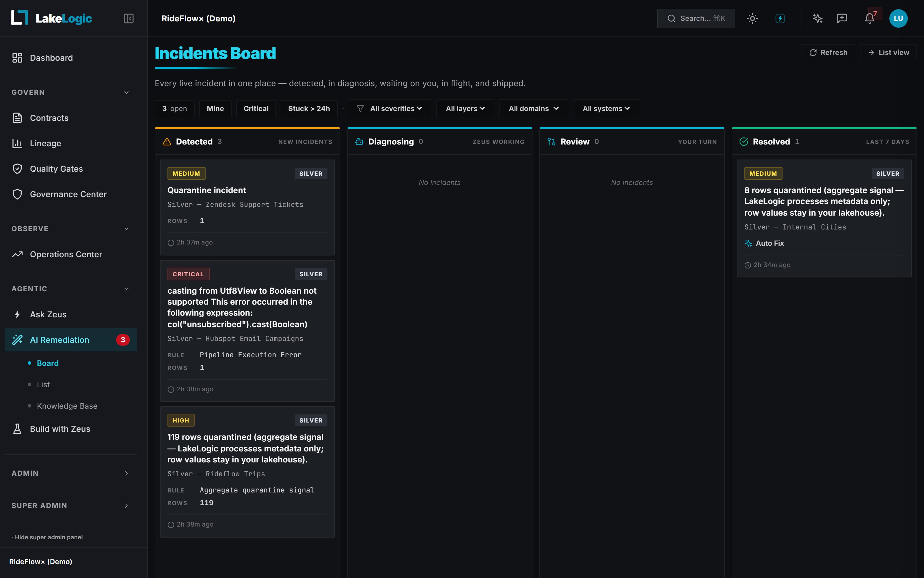Click the Governance Center shield icon

(x=17, y=194)
